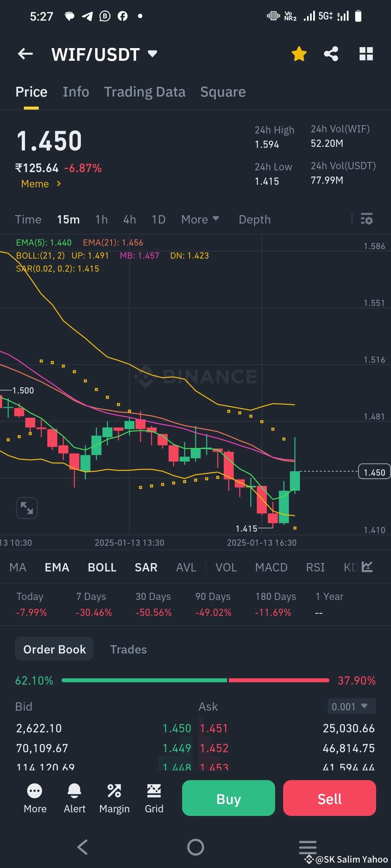
Task: Switch to the Depth chart
Action: [x=255, y=220]
